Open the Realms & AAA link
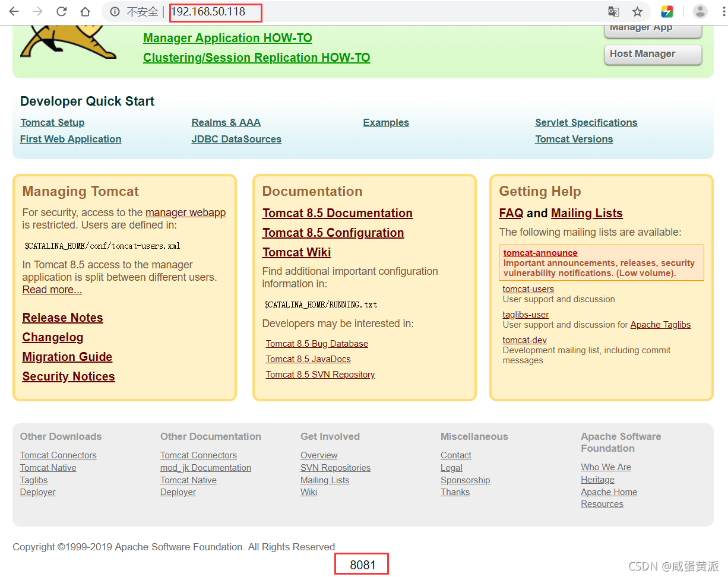Viewport: 728px width, 577px height. (226, 122)
